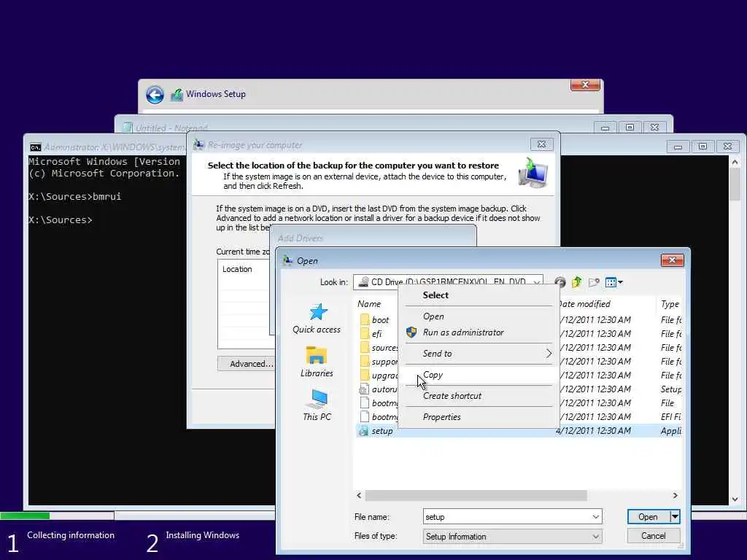Click the CD Drive icon in Look in

tap(363, 282)
